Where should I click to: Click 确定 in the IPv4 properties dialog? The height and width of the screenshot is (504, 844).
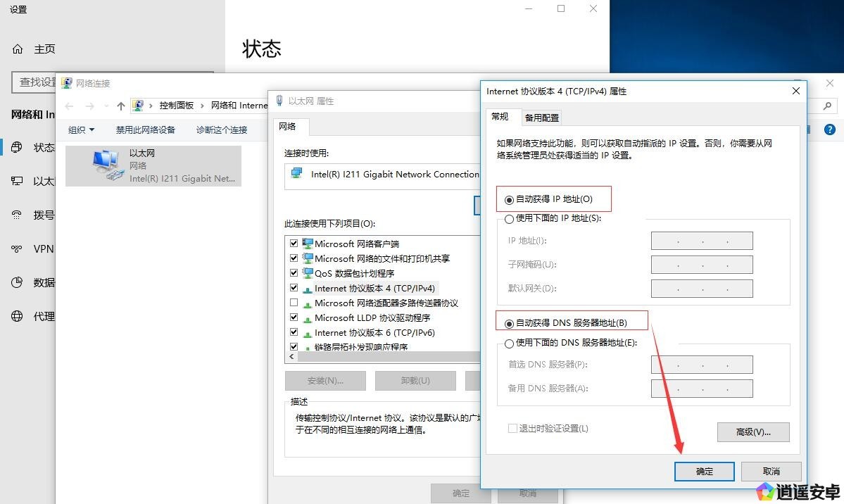704,471
